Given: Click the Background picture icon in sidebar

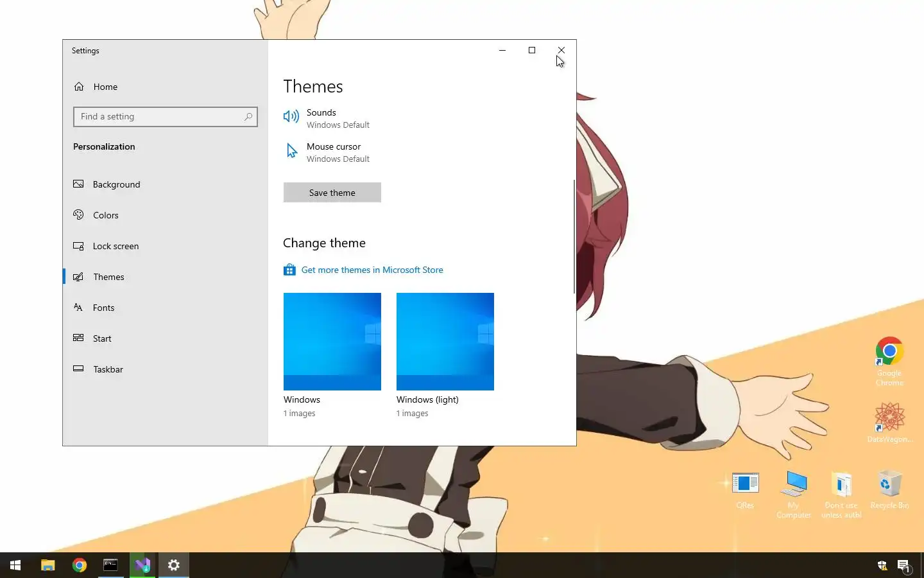Looking at the screenshot, I should (x=78, y=184).
